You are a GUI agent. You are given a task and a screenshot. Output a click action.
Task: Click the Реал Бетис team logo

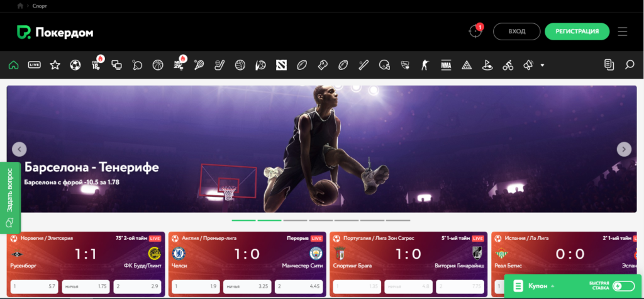click(x=501, y=253)
